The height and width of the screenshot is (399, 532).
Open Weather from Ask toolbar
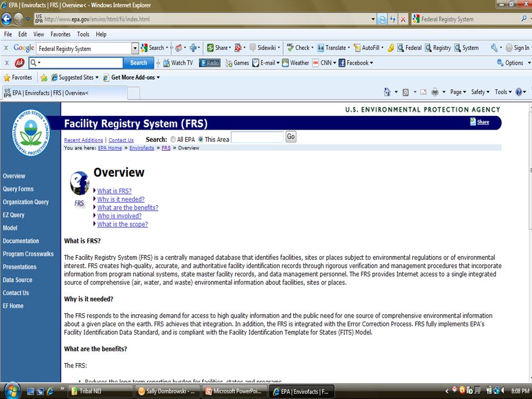295,63
